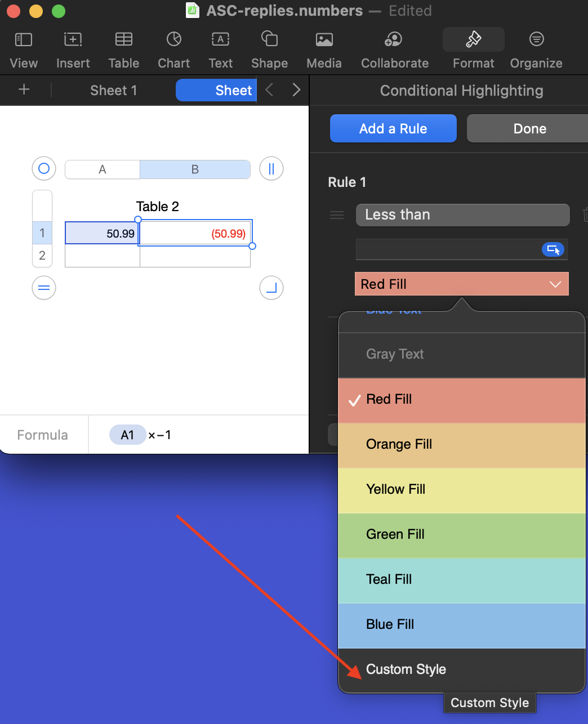Choose Red Fill in style list
This screenshot has width=588, height=724.
tap(462, 400)
